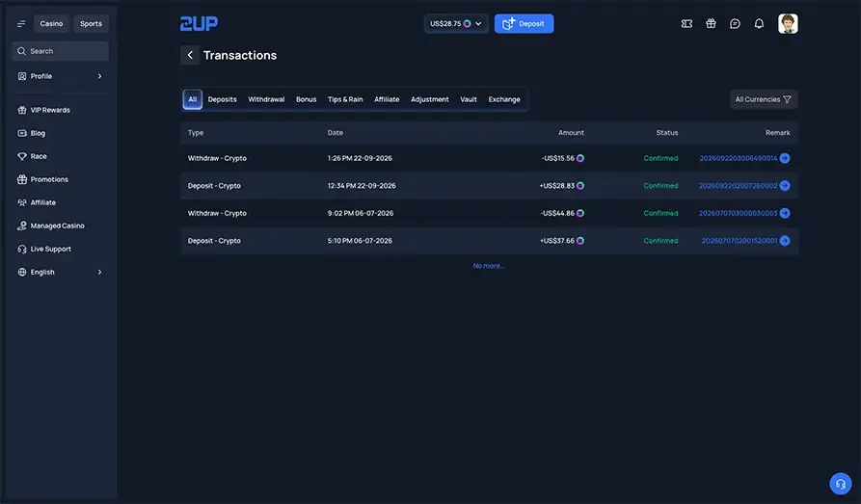Click the blue Deposit button
Viewport: 861px width, 504px height.
point(524,23)
